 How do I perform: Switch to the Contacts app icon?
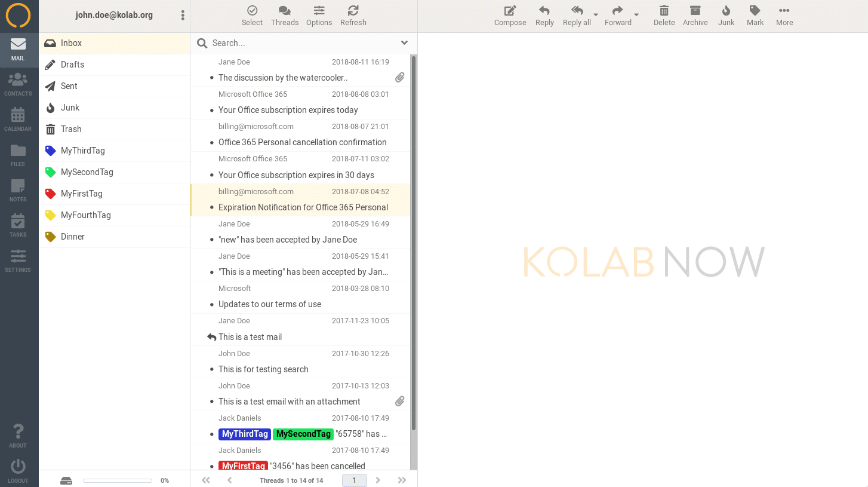tap(17, 82)
